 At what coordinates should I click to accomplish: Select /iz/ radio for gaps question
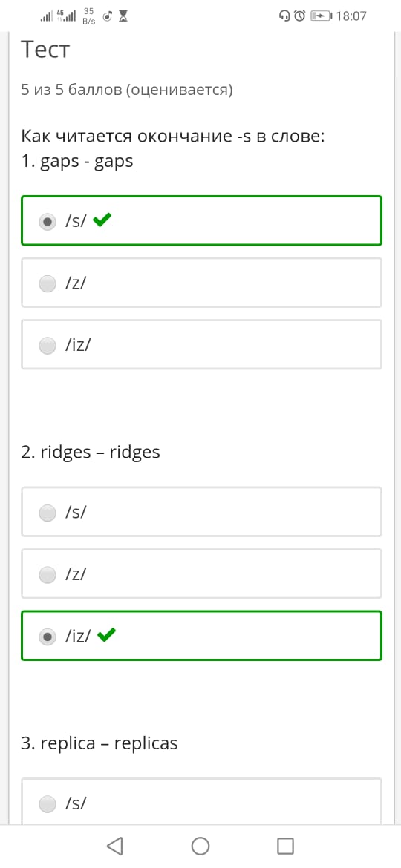(x=48, y=346)
